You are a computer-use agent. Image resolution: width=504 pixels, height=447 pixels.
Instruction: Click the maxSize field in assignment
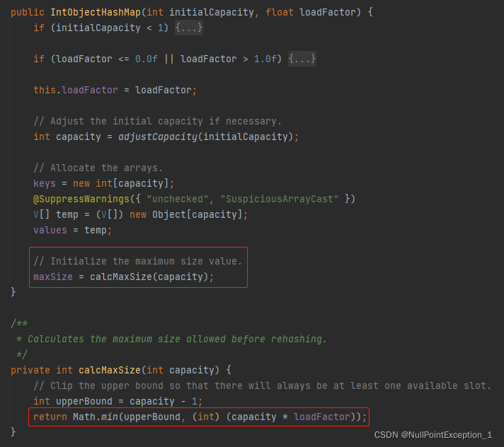(x=53, y=277)
